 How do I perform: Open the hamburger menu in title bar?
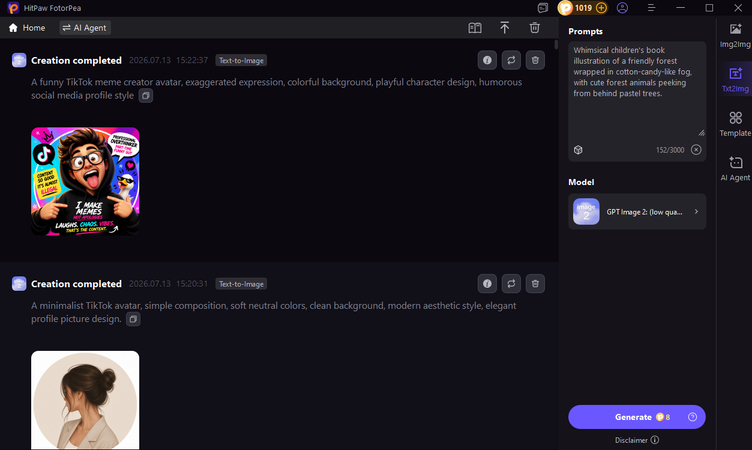651,8
